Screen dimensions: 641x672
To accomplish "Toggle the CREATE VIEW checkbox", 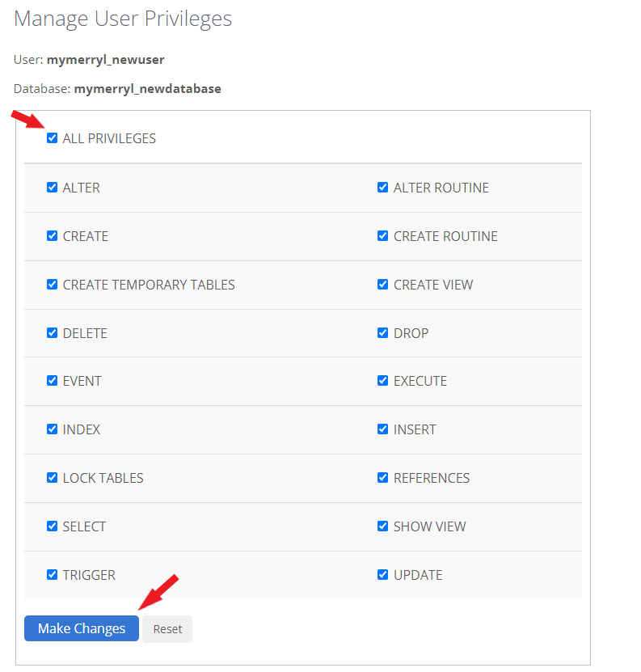I will [382, 284].
